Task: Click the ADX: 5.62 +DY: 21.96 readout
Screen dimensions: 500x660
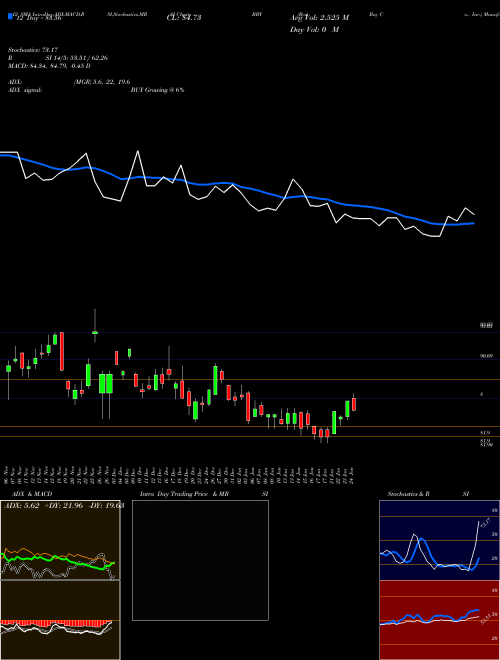Action: tap(64, 505)
